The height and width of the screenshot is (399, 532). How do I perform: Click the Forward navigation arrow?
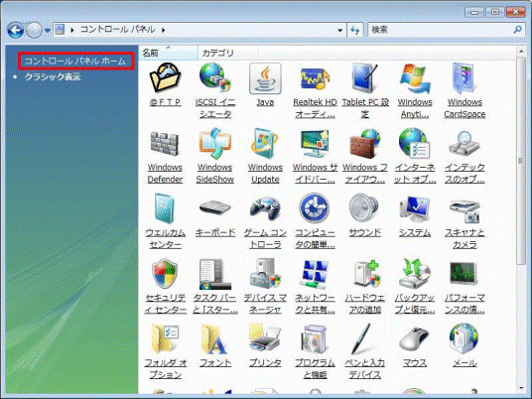(x=34, y=31)
